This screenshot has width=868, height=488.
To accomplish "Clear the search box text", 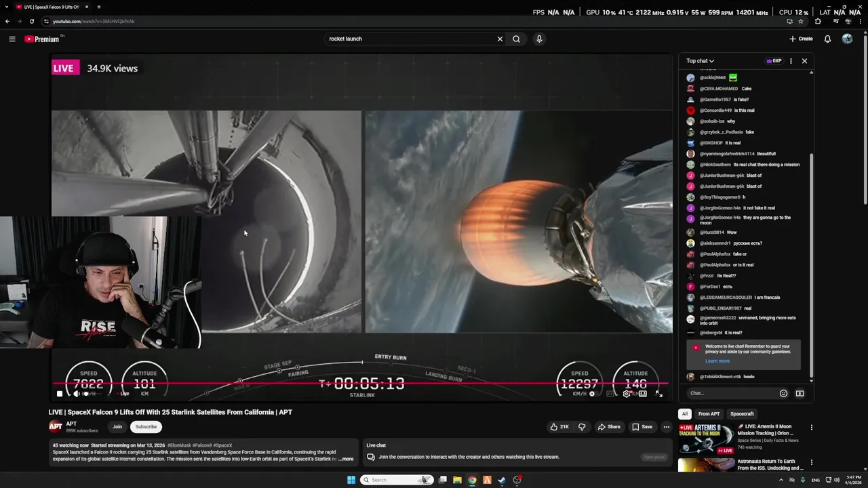I will [x=500, y=39].
